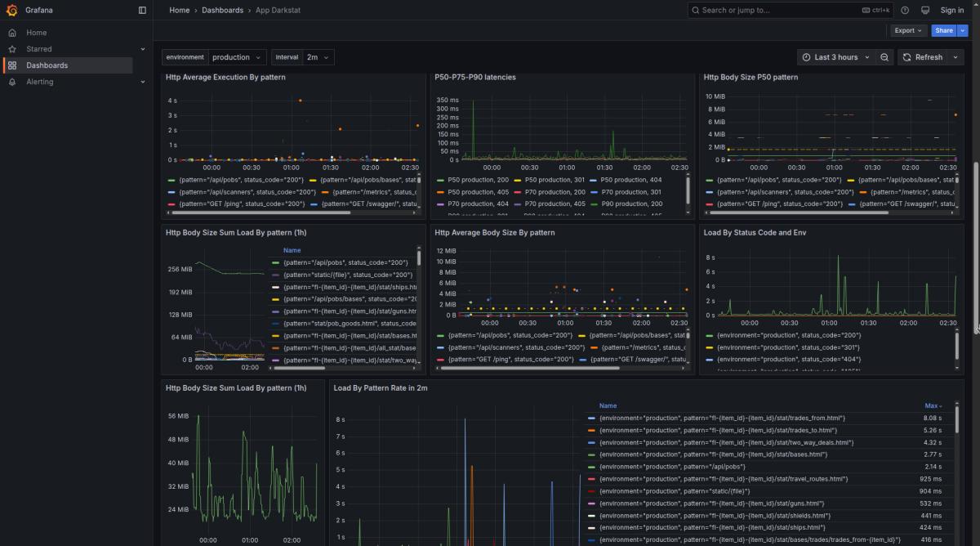Click the 925 ms max value
Screen dimensions: 980x546
pyautogui.click(x=930, y=479)
